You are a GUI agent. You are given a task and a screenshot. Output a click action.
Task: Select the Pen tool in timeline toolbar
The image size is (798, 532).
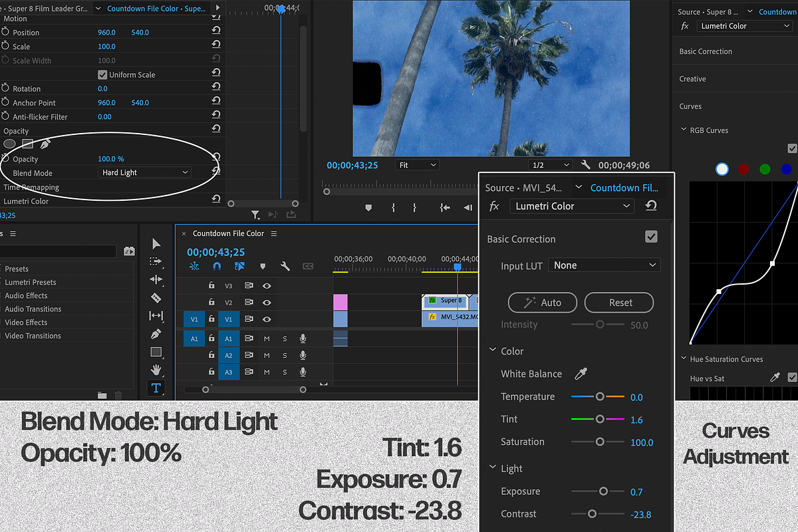[156, 333]
